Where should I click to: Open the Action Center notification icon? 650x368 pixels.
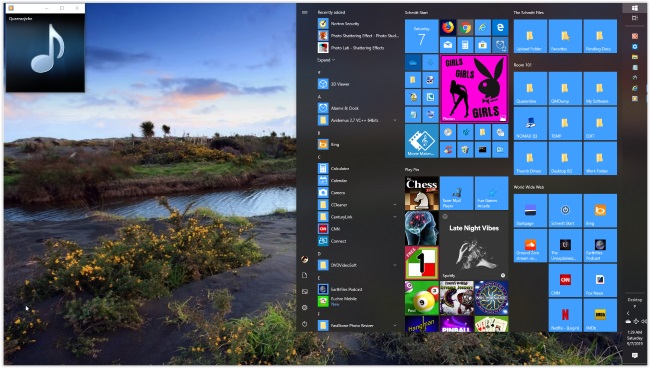pos(635,355)
